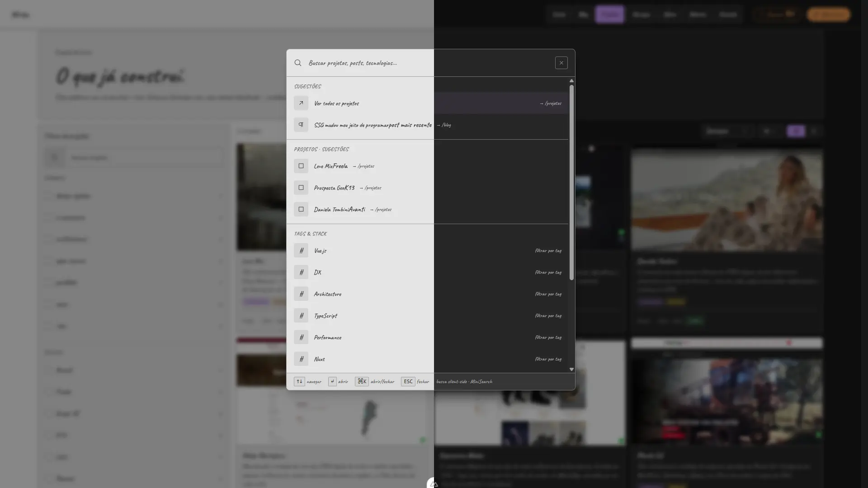Click the hash icon for the Nuxt tag
This screenshot has width=868, height=488.
(x=301, y=359)
